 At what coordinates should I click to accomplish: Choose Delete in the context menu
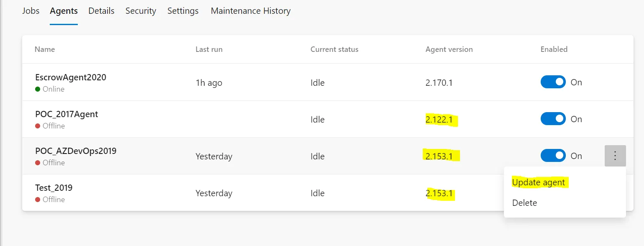tap(524, 203)
